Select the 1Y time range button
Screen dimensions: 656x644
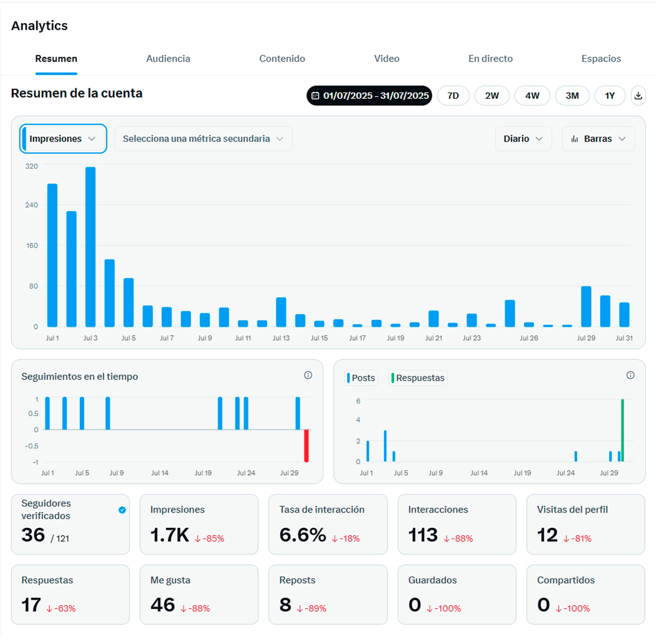click(x=610, y=96)
